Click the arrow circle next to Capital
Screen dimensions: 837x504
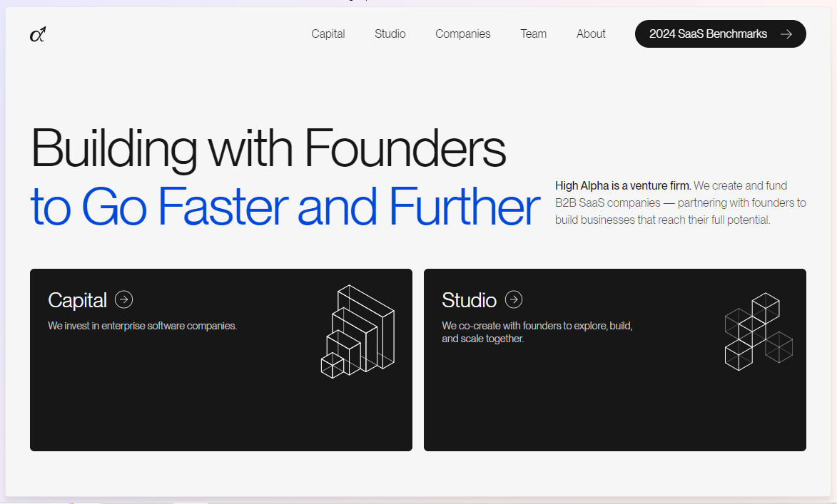(x=124, y=299)
